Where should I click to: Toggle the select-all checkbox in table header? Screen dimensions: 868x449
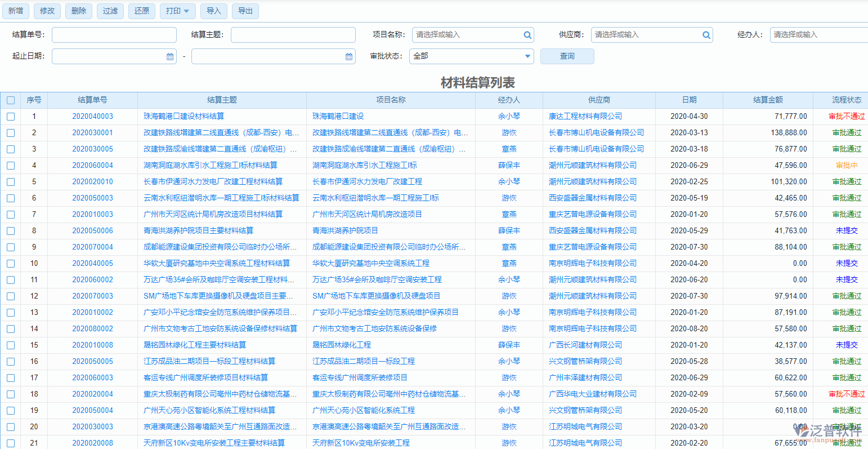10,100
